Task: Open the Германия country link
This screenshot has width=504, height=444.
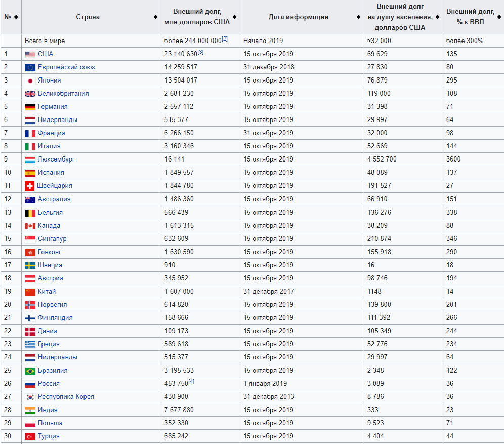Action: click(x=53, y=107)
